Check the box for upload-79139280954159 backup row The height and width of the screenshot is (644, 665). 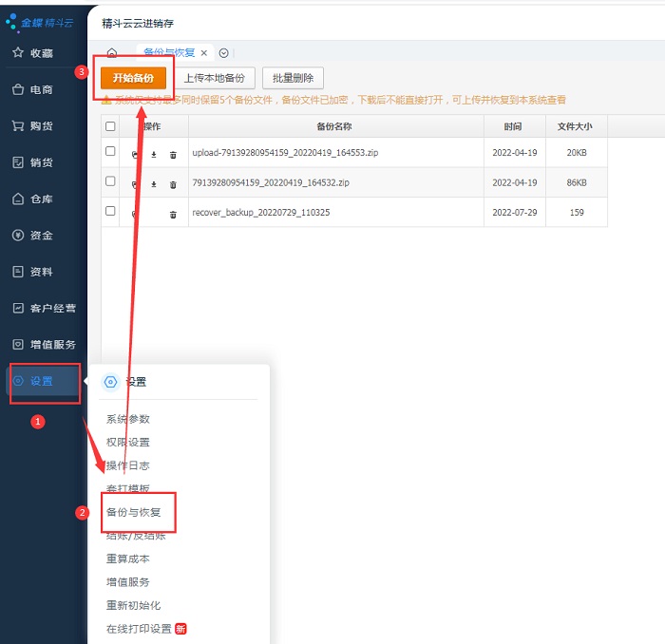(110, 152)
